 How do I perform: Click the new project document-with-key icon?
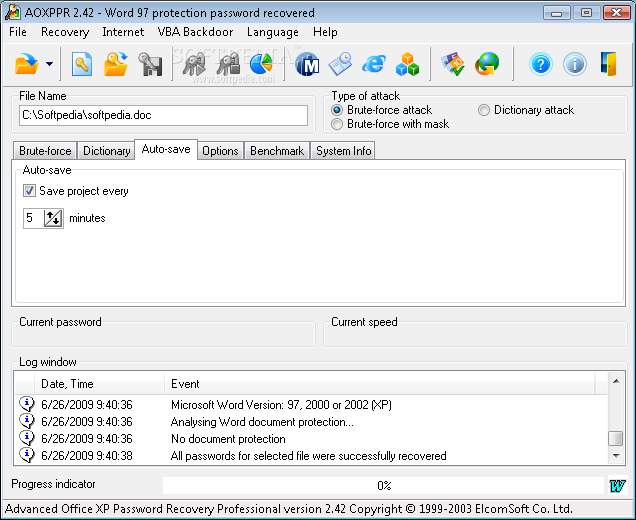pyautogui.click(x=82, y=64)
